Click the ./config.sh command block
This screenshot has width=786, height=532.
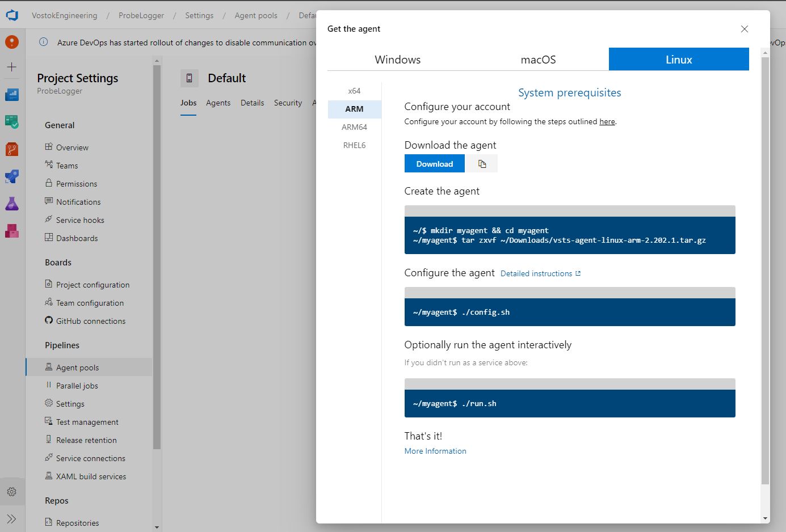point(570,312)
